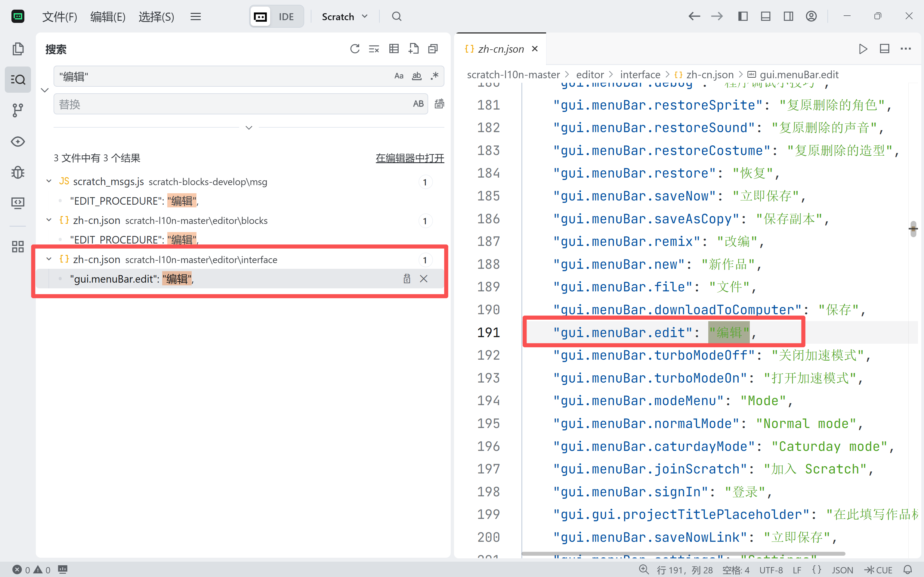Clear search results with the clear icon
Viewport: 924px width, 577px height.
pos(374,49)
